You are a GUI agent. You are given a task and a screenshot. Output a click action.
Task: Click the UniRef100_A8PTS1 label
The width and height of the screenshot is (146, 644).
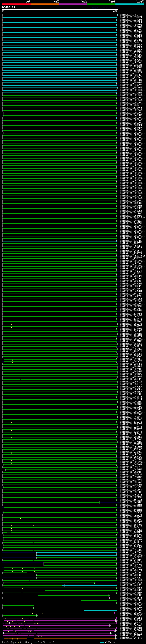[x=131, y=306]
